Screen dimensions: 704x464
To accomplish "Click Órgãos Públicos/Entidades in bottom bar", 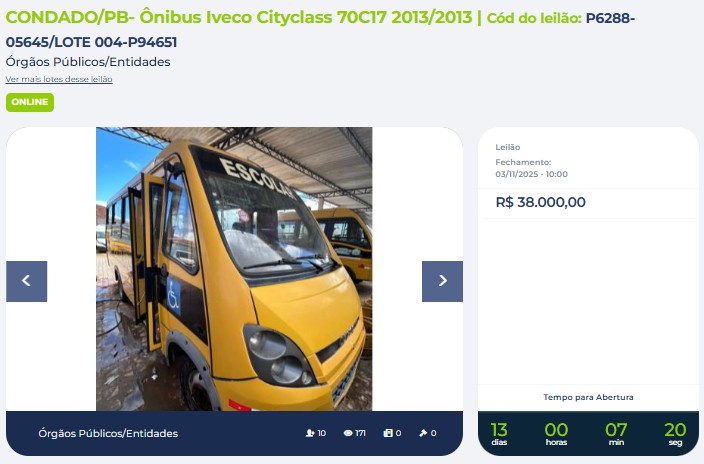I will coord(108,433).
